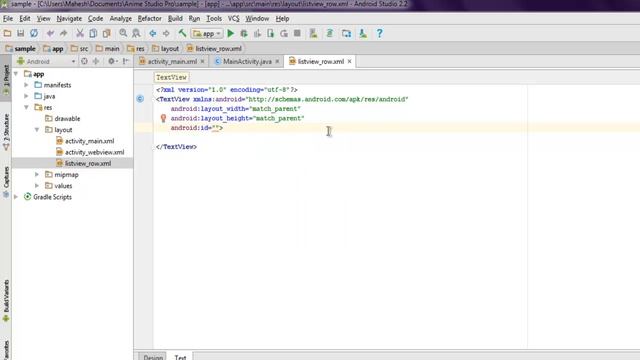Expand the java folder arrow

pos(27,96)
